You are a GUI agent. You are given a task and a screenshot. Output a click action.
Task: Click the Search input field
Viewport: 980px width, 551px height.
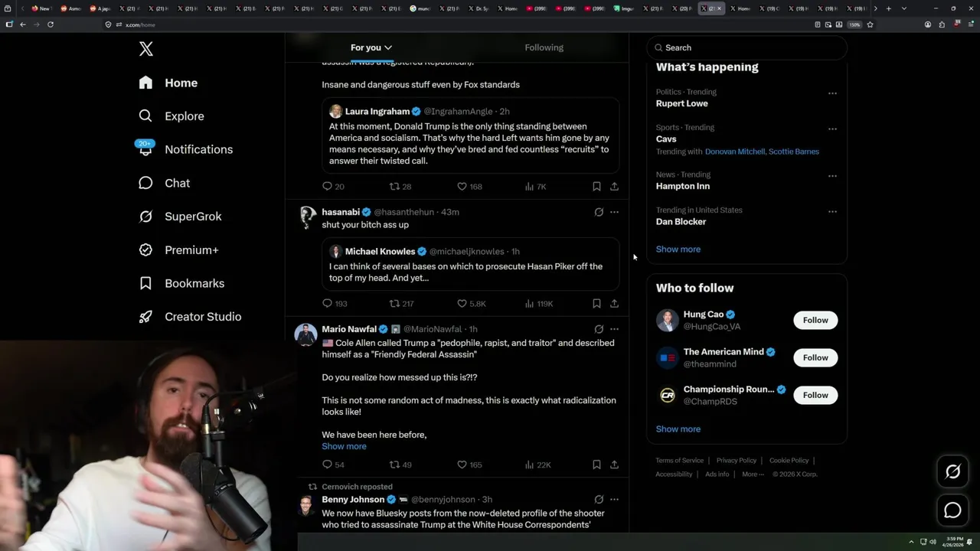pos(746,47)
